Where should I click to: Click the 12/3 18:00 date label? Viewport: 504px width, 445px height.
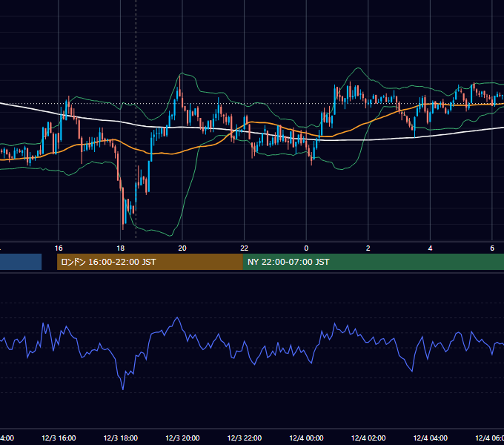[121, 438]
